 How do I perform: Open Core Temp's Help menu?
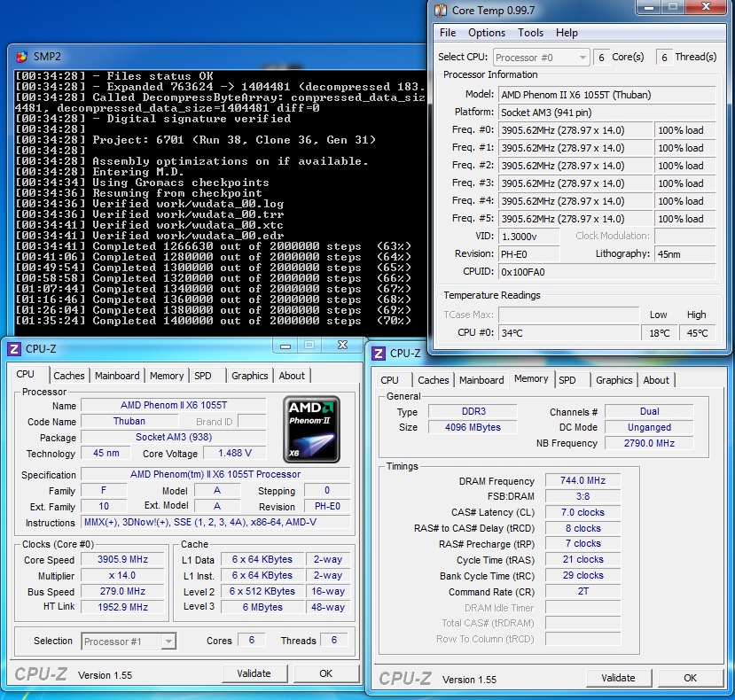(x=567, y=33)
